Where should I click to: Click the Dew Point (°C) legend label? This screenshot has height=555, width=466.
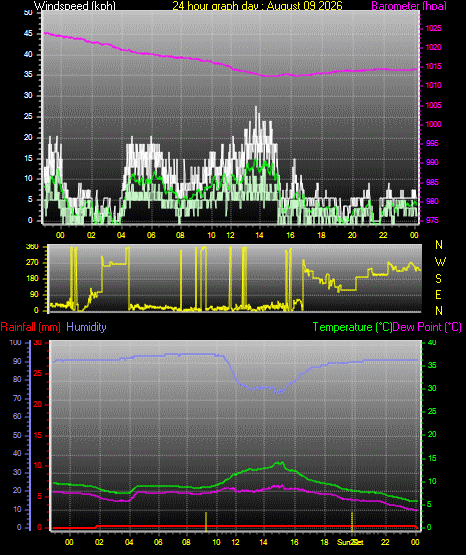click(427, 327)
